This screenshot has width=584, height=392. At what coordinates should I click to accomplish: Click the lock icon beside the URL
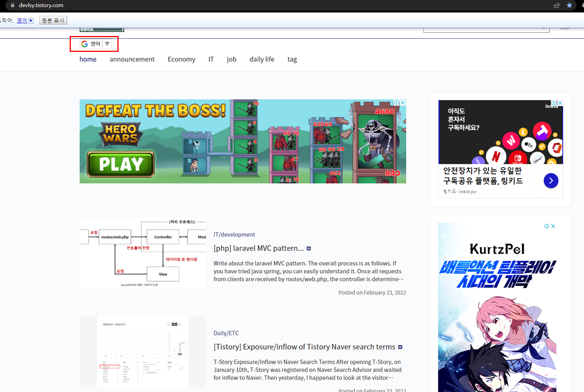12,5
